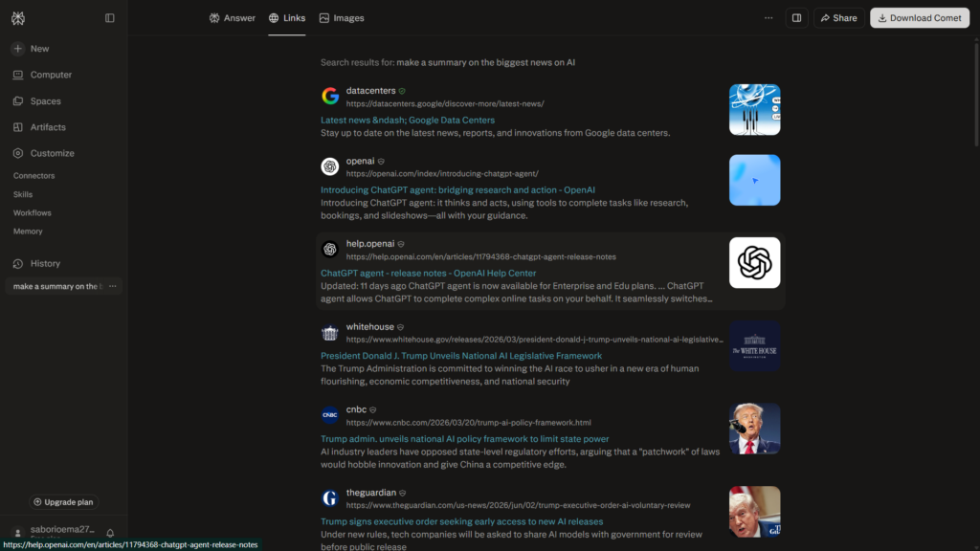
Task: Open 'ChatGPT agent - release notes' link
Action: point(428,274)
